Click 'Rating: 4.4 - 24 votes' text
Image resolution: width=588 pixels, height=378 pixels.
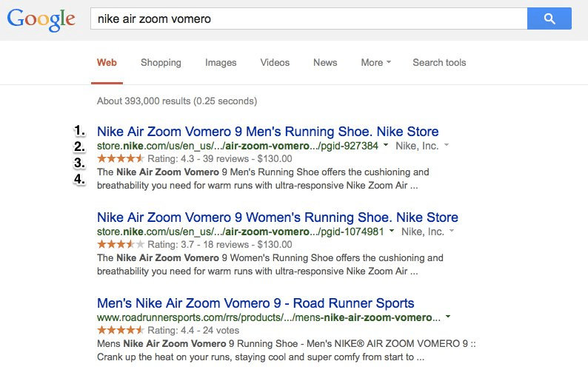[193, 331]
